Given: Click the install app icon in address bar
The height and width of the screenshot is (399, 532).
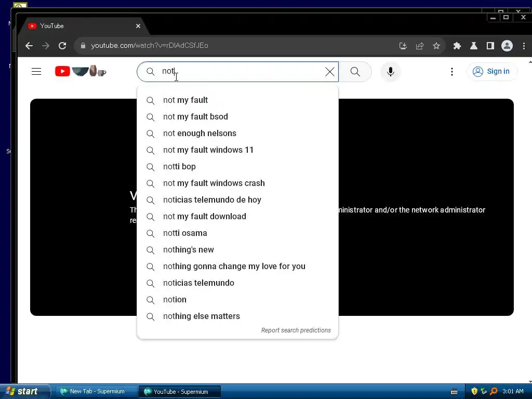Looking at the screenshot, I should (x=403, y=46).
